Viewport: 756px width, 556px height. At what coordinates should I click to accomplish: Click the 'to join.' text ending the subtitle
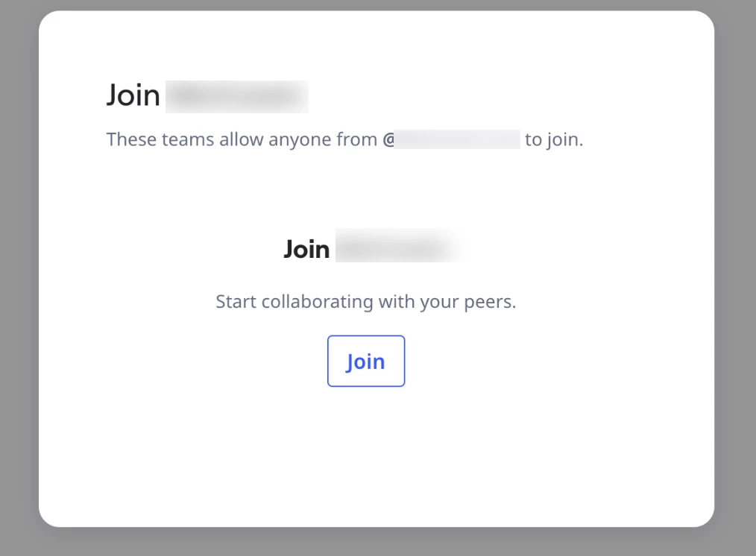pos(554,139)
